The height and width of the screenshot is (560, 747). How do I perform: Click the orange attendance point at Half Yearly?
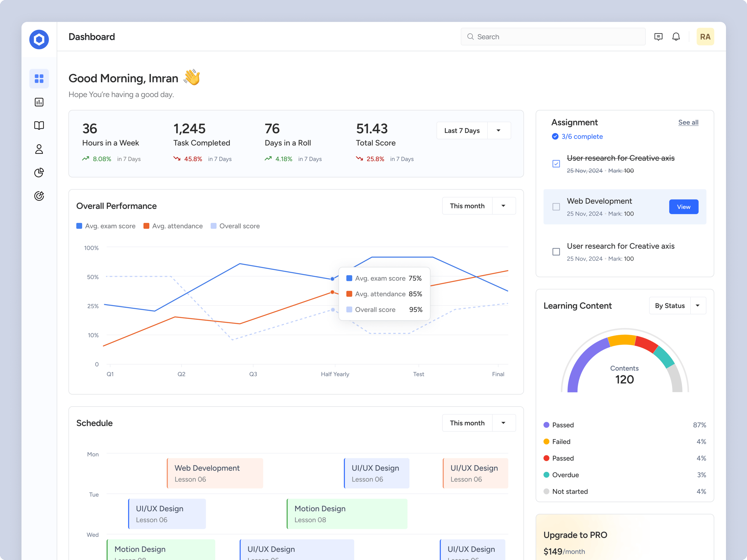pos(332,292)
